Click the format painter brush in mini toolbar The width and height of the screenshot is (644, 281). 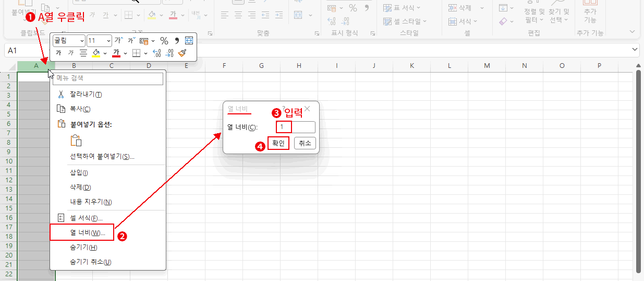pos(182,53)
